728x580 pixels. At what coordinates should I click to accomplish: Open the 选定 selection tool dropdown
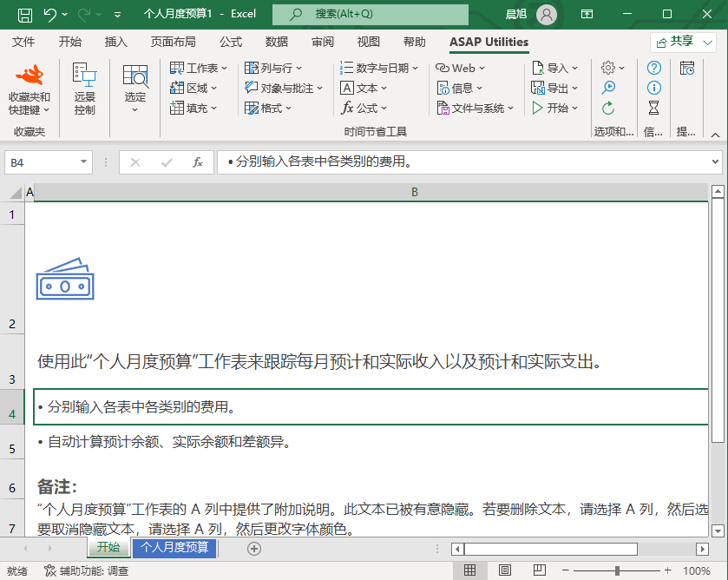(135, 89)
